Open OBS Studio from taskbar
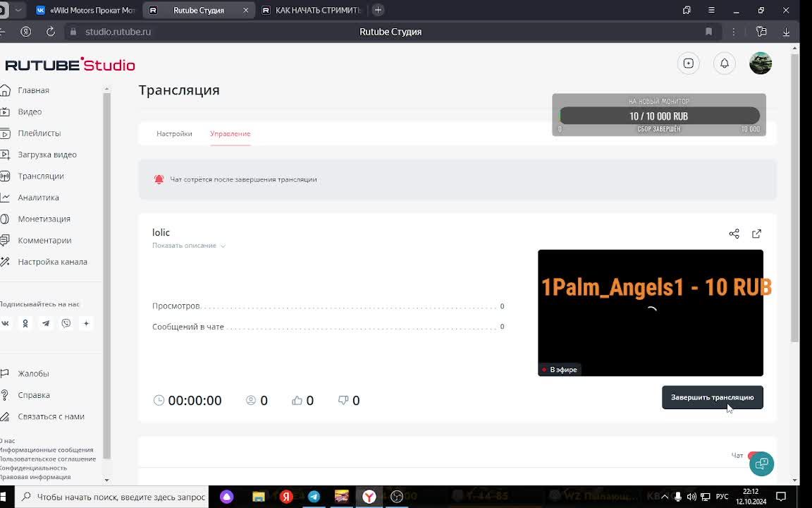The height and width of the screenshot is (508, 812). (x=397, y=497)
